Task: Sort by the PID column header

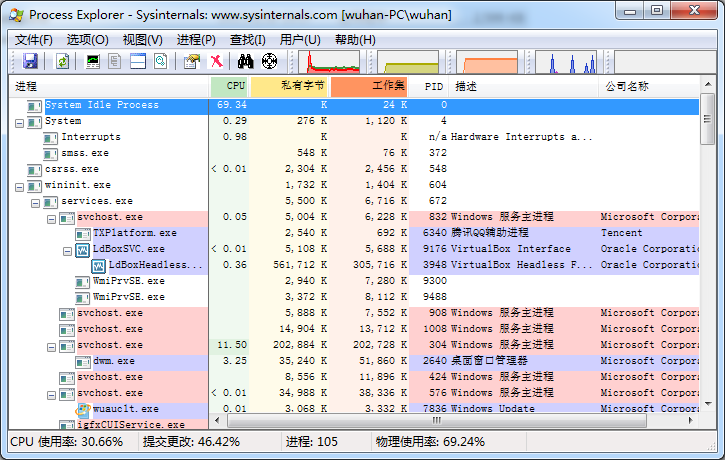Action: coord(430,86)
